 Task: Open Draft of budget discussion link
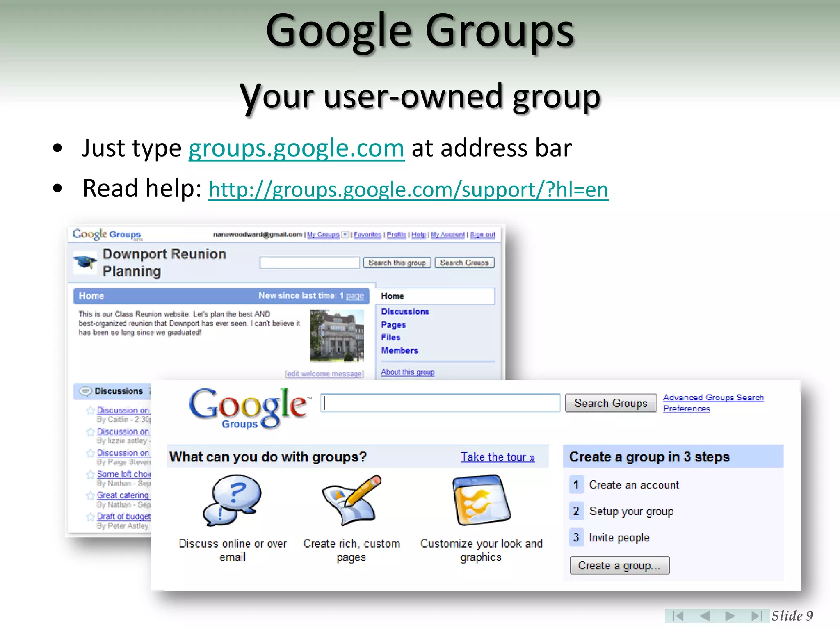coord(123,516)
